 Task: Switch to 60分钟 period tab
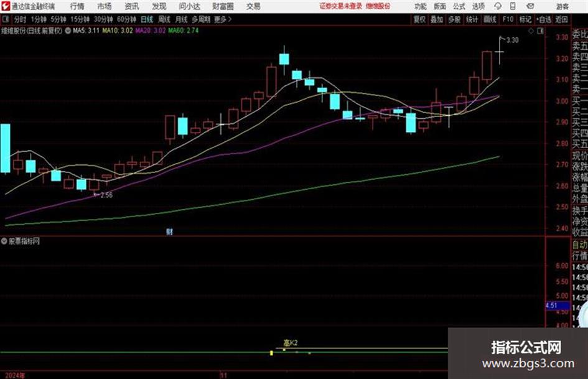click(126, 19)
